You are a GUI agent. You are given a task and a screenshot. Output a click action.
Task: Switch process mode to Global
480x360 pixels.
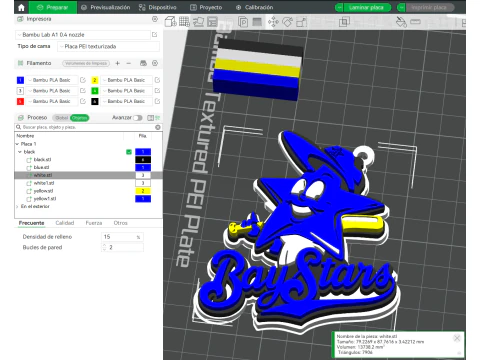coord(61,118)
